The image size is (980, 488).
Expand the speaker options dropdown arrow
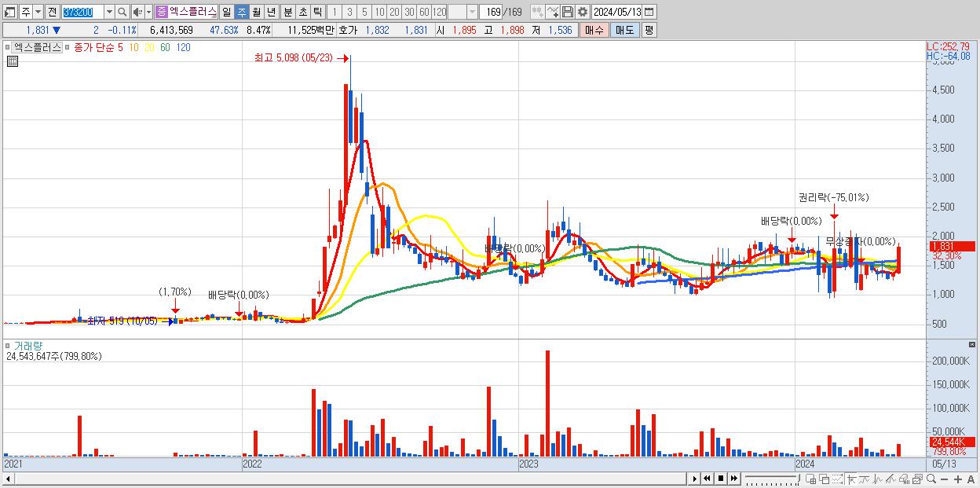coord(148,12)
